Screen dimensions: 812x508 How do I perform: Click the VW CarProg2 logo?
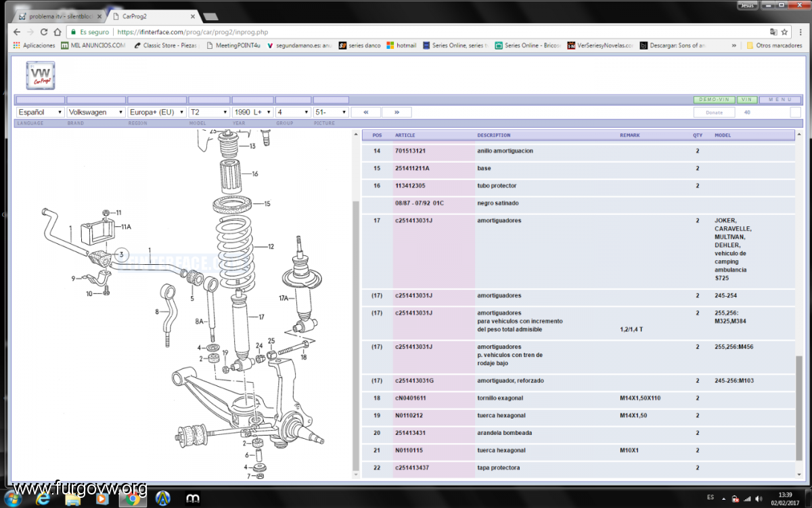pos(40,75)
